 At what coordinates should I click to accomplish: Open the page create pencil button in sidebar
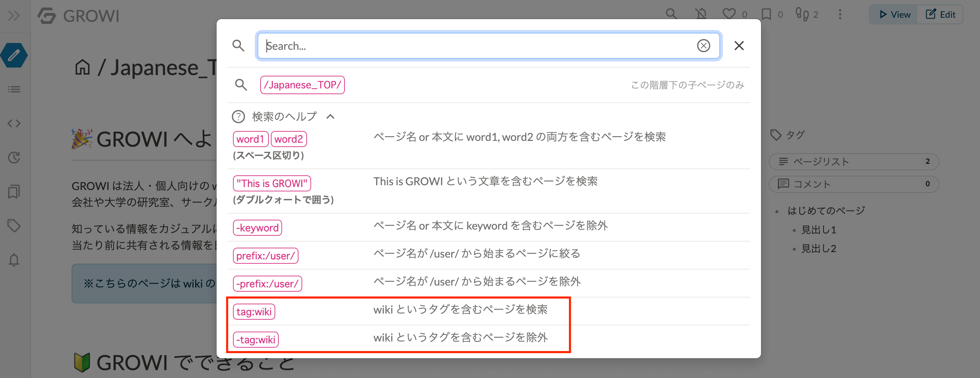pos(14,56)
